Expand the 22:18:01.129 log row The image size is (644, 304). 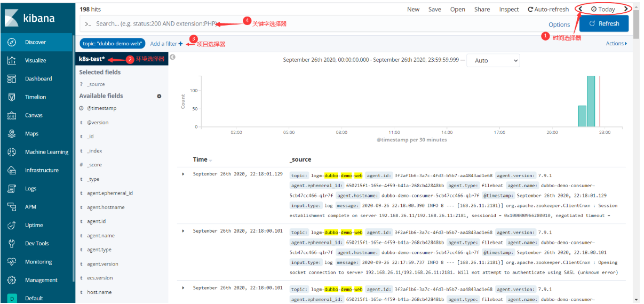click(x=183, y=174)
